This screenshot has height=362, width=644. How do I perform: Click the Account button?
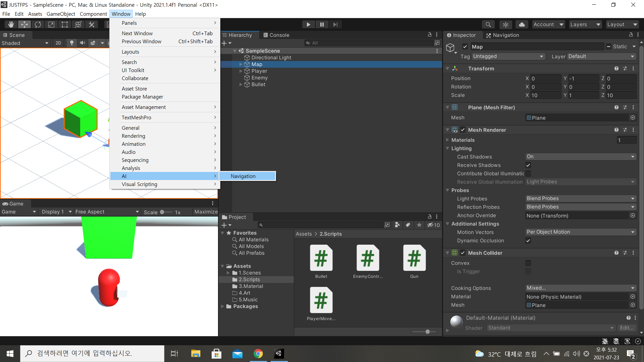click(x=548, y=24)
